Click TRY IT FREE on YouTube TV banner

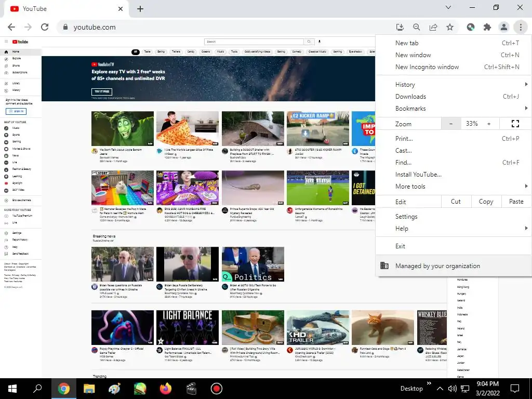(102, 91)
